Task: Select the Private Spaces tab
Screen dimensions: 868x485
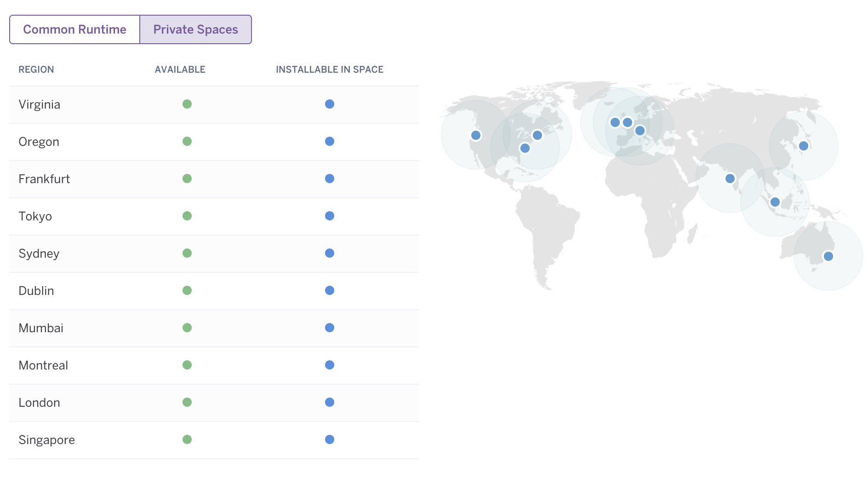Action: click(196, 29)
